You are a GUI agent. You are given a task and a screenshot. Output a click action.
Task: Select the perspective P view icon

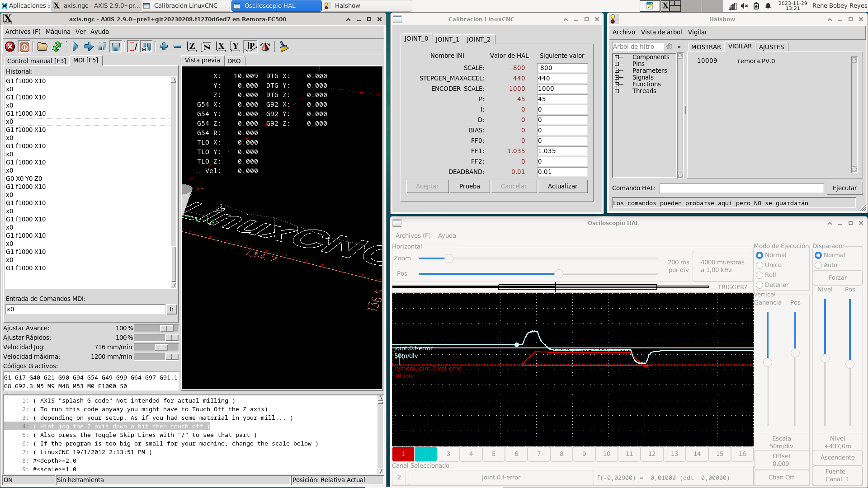click(x=250, y=47)
